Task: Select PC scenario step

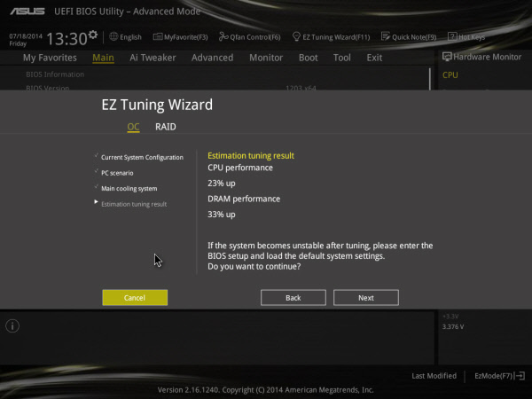Action: coord(117,173)
